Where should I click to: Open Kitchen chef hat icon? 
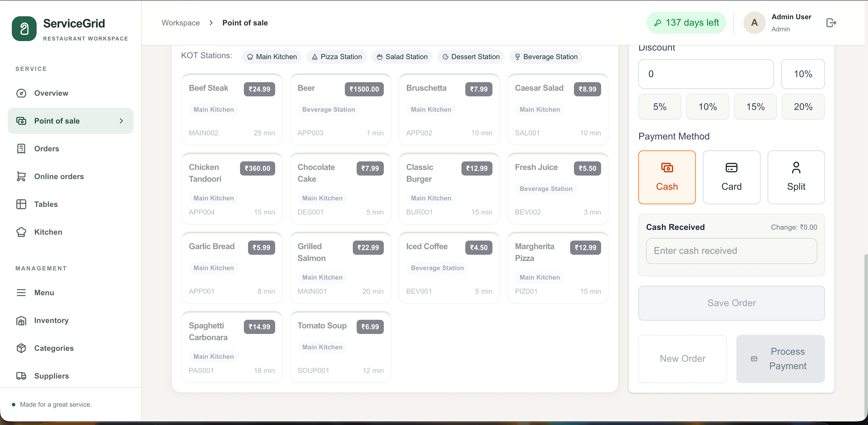(x=21, y=232)
